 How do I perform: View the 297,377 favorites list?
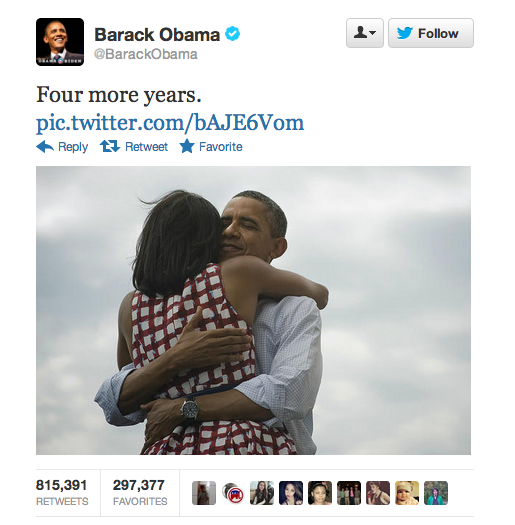coord(140,493)
